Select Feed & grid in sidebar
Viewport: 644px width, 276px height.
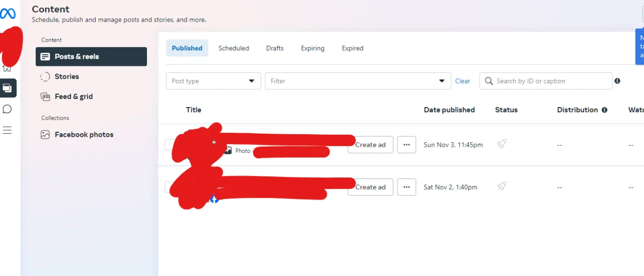point(91,97)
